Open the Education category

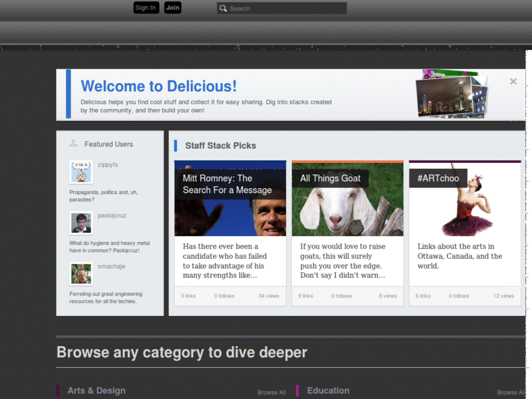tap(328, 390)
